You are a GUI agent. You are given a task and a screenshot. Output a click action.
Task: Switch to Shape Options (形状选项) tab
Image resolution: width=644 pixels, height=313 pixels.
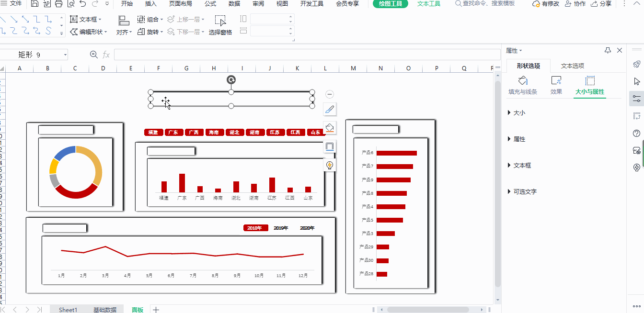coord(529,66)
